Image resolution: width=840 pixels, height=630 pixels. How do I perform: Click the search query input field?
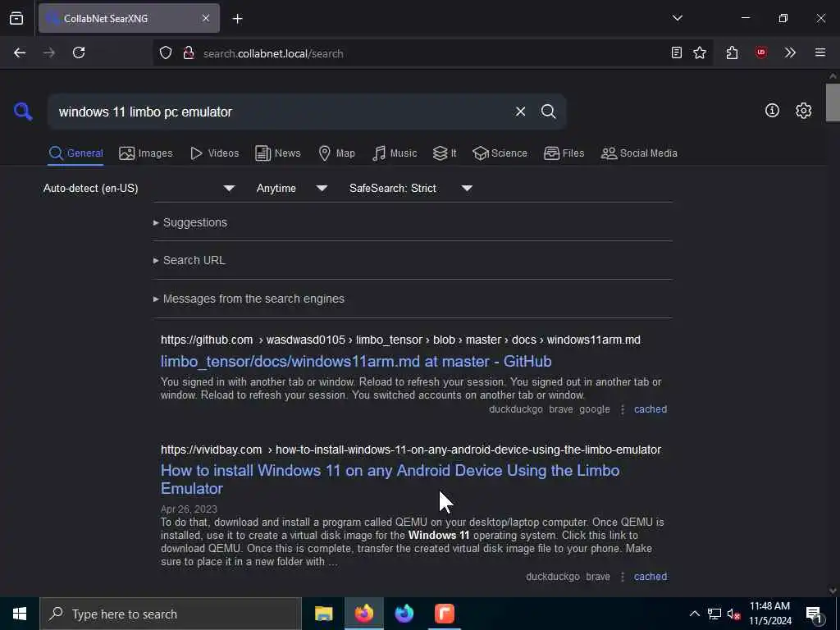click(281, 112)
